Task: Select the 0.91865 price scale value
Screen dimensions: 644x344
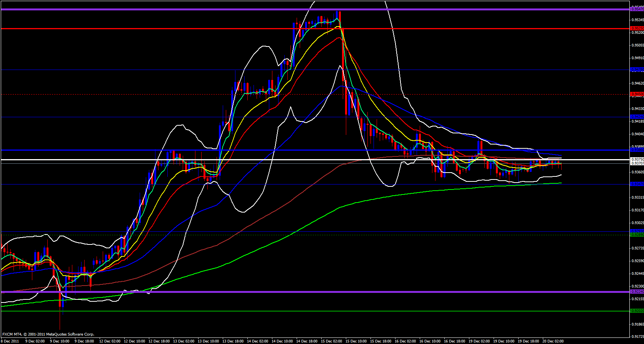Action: 637,335
